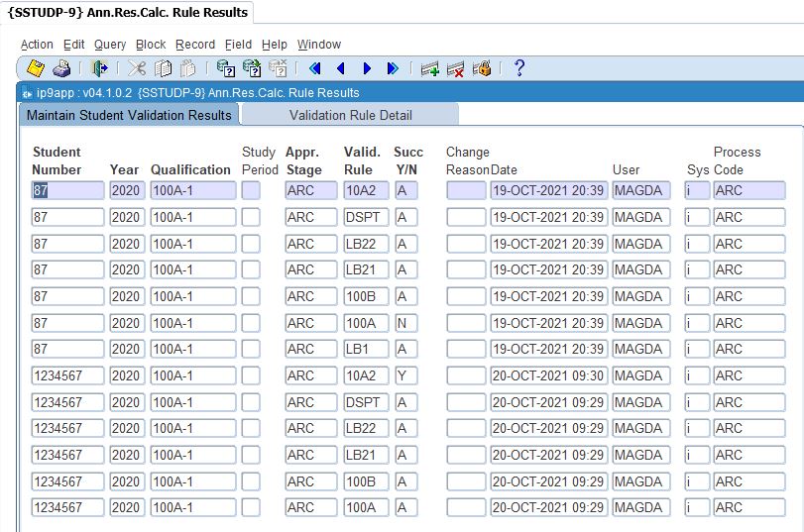The height and width of the screenshot is (532, 804).
Task: Go to first record with double-left arrow
Action: point(315,68)
